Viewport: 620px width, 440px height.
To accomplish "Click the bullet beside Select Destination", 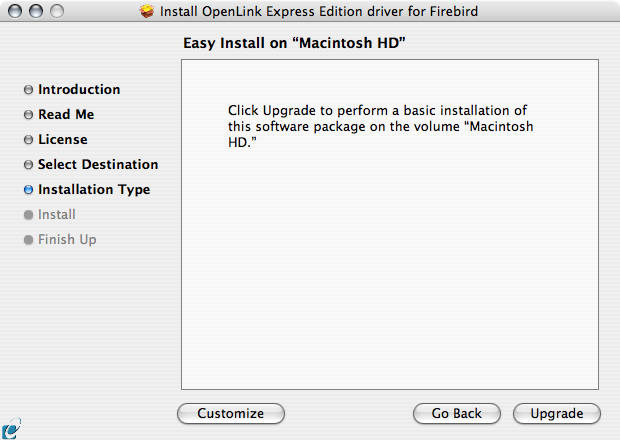I will [x=28, y=165].
